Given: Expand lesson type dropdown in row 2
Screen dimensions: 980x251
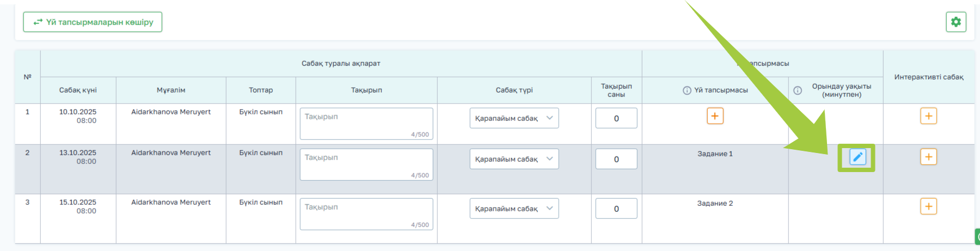Looking at the screenshot, I should pyautogui.click(x=514, y=159).
